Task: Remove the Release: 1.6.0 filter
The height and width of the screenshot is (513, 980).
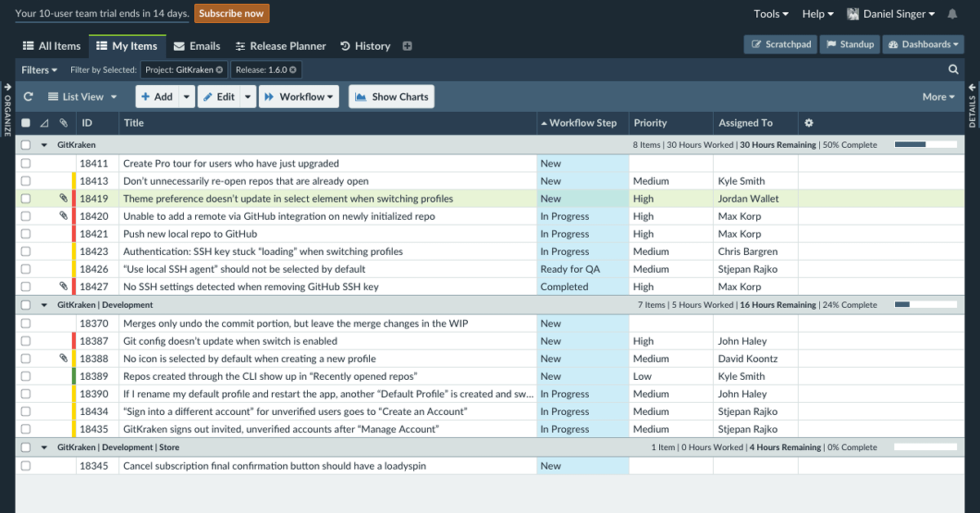Action: 293,70
